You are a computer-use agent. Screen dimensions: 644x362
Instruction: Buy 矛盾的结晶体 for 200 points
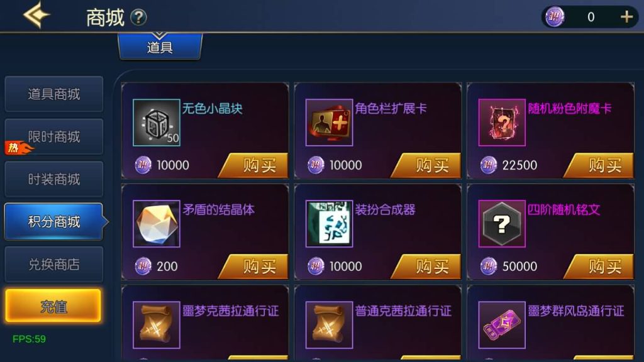tap(254, 266)
